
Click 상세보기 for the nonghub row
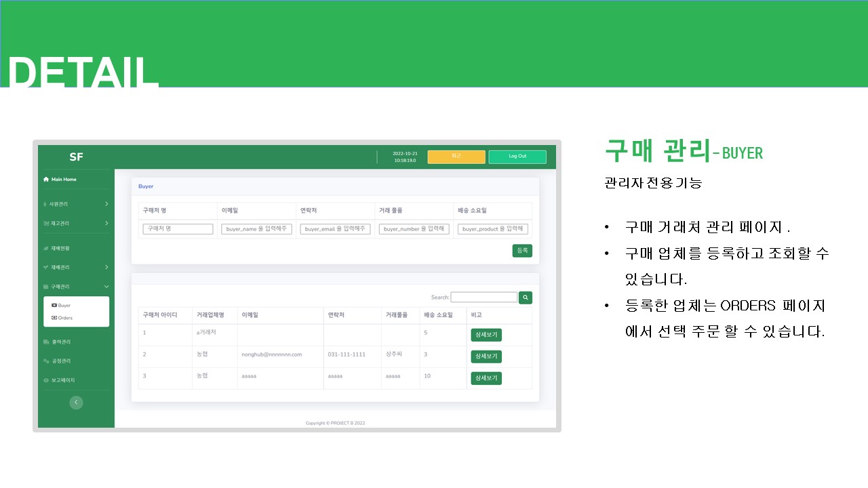tap(486, 357)
